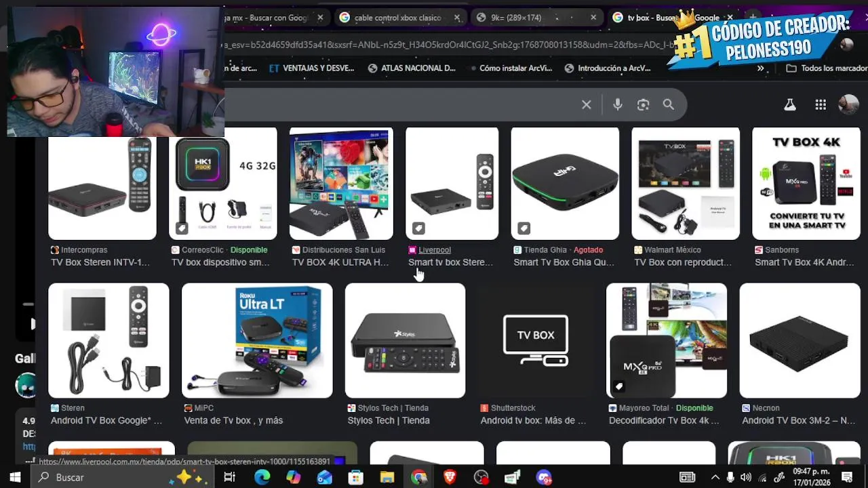Click 'Stylos Tech | Tienda' result title
The height and width of the screenshot is (488, 868).
389,420
